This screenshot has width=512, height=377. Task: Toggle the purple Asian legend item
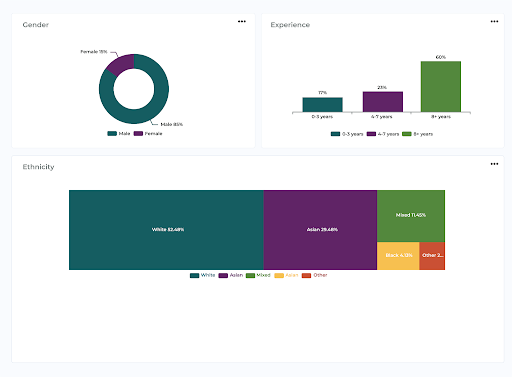point(231,275)
